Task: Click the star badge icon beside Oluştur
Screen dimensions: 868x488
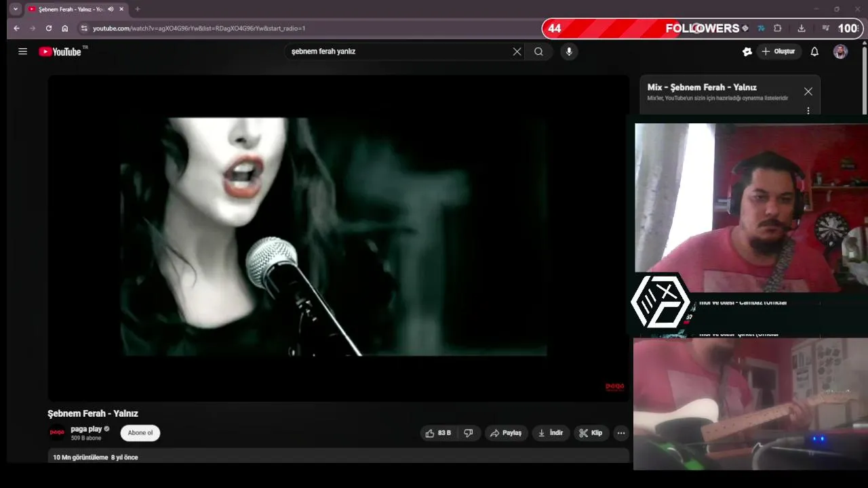Action: (x=747, y=52)
